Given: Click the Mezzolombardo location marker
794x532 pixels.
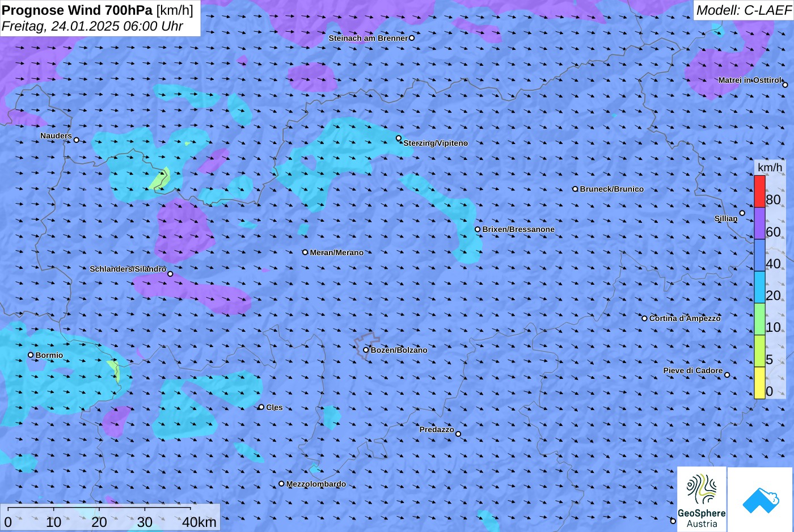Looking at the screenshot, I should point(281,484).
